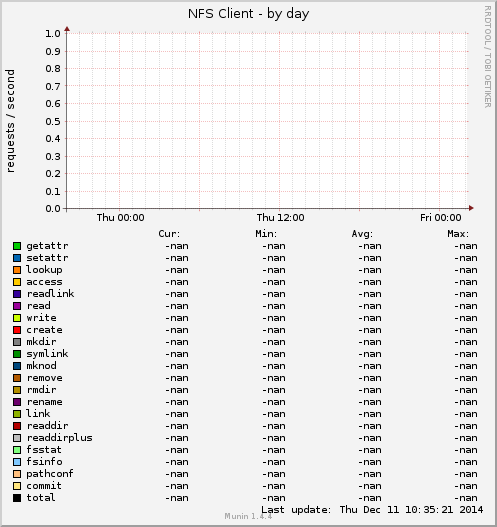The image size is (497, 527).
Task: Select the access legend label
Action: [x=44, y=282]
